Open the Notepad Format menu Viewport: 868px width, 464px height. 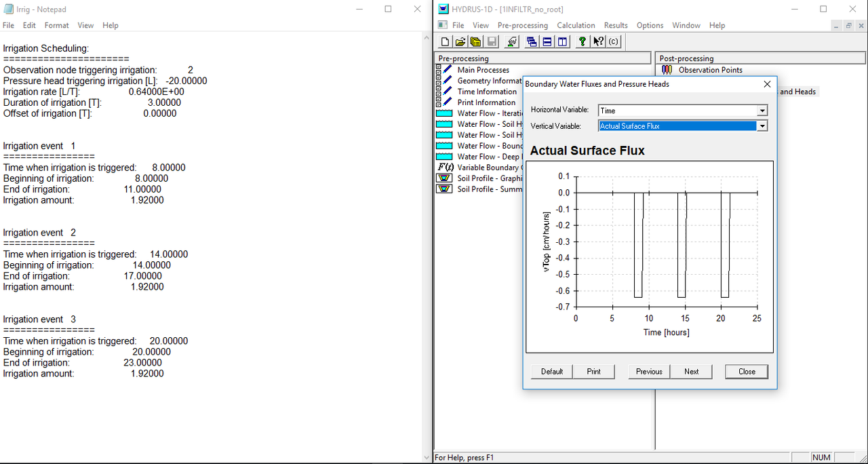[x=57, y=25]
